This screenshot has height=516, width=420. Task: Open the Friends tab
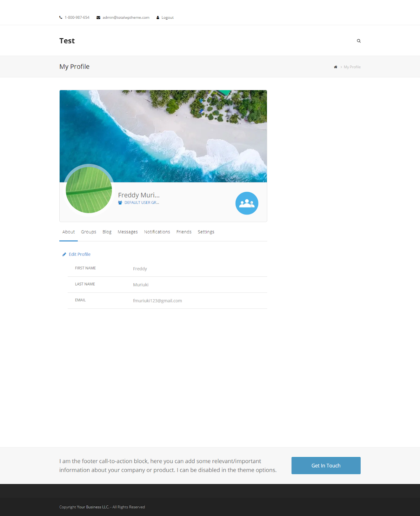(184, 232)
